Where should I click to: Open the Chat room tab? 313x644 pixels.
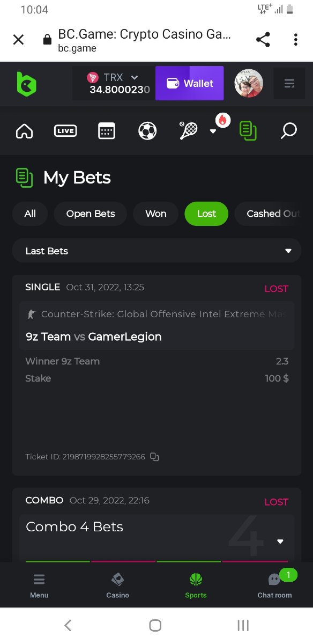point(274,584)
